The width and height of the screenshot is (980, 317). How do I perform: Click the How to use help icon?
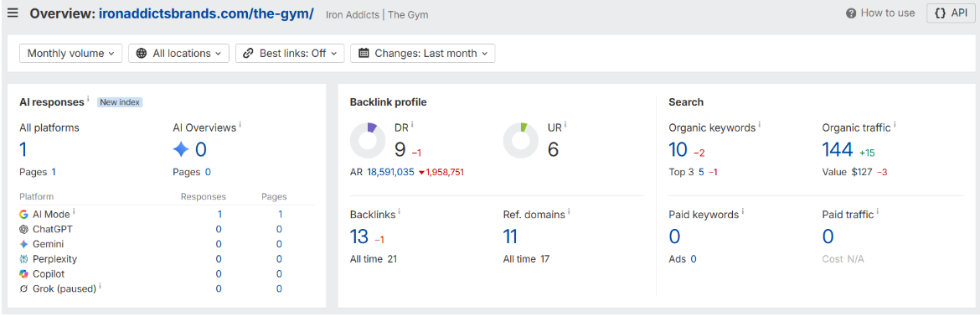[851, 13]
